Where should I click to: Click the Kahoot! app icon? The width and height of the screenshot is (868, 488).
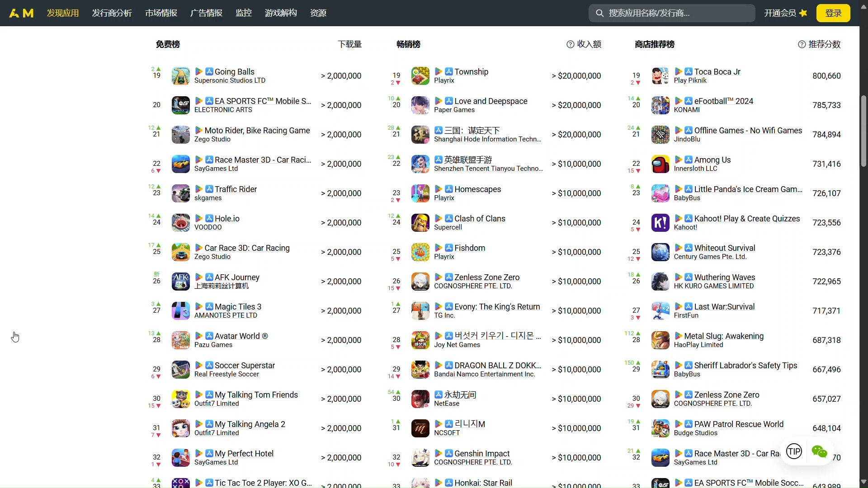[x=660, y=223]
